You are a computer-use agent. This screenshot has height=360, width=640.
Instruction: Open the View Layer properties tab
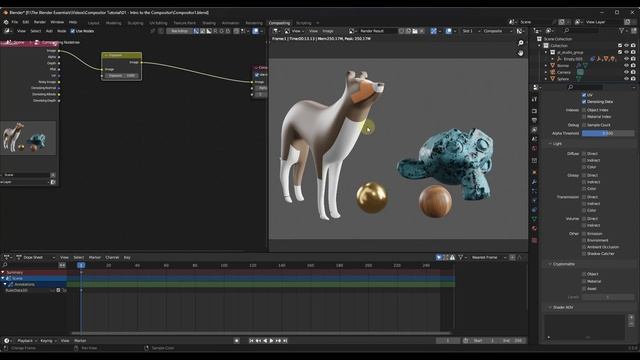click(534, 130)
